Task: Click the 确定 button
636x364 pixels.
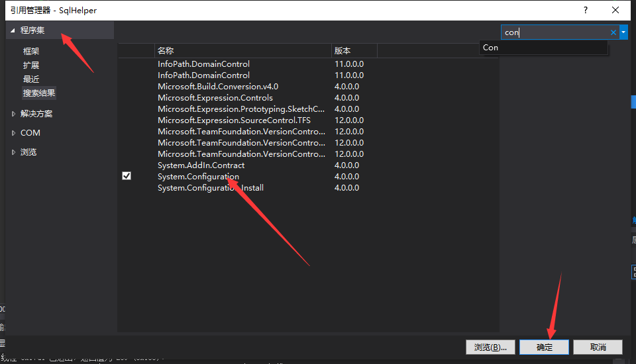Action: click(x=544, y=347)
